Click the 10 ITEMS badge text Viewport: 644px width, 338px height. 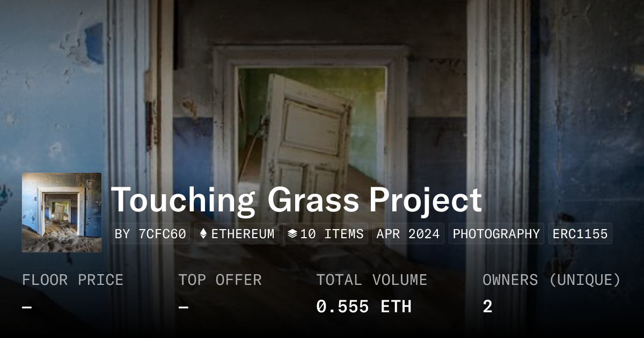click(x=332, y=234)
